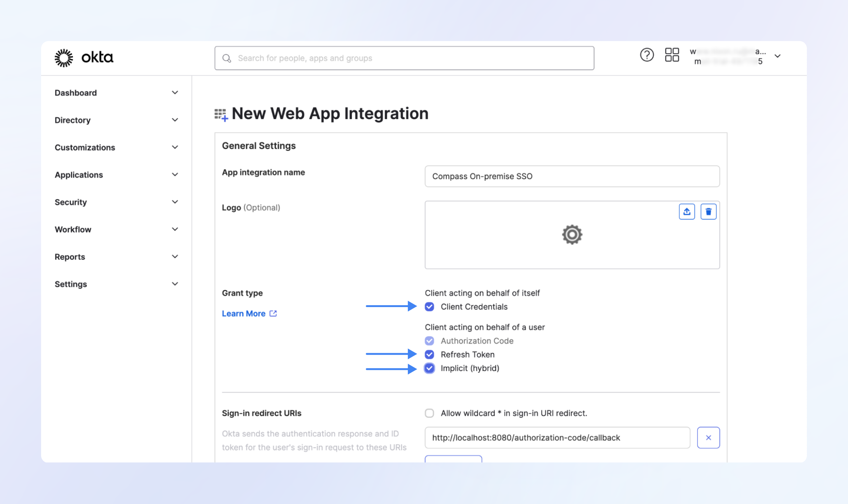Enable Allow wildcard in sign-in URI redirect

pyautogui.click(x=429, y=413)
